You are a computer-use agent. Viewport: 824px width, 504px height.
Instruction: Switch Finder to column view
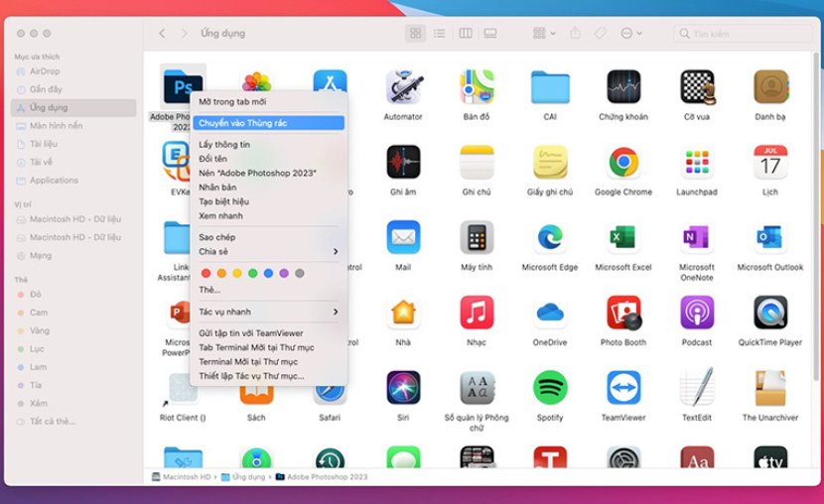pos(466,33)
